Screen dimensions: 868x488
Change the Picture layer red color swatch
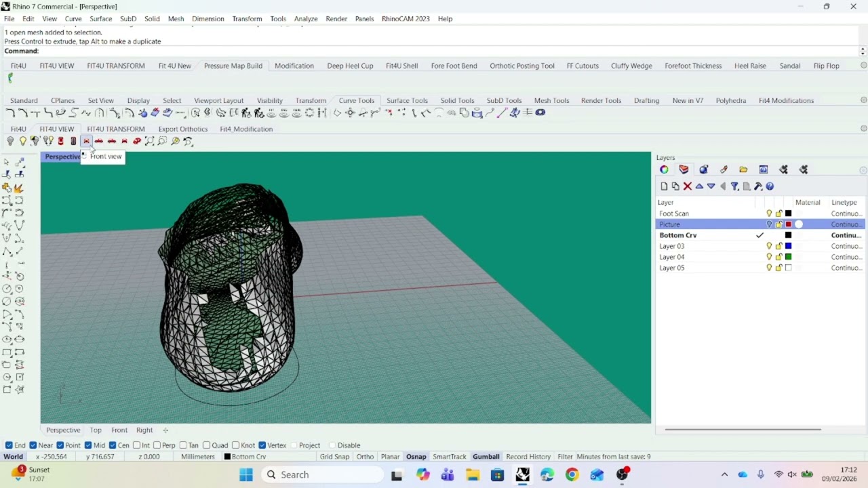(788, 224)
